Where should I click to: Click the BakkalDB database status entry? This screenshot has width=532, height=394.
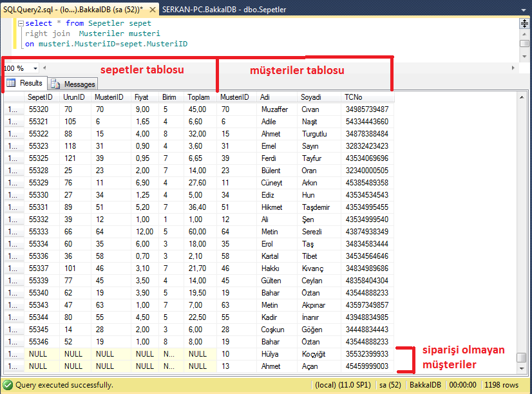coord(425,385)
